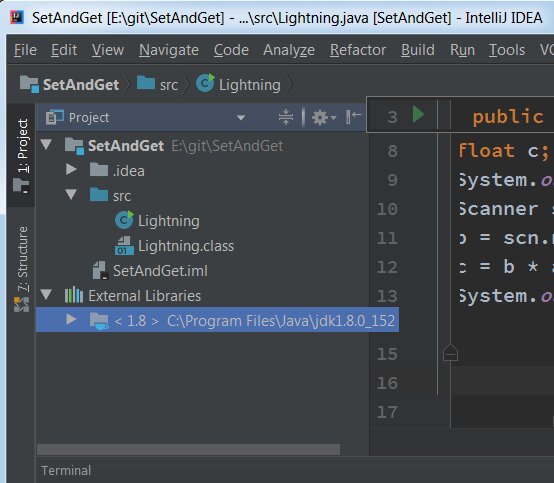Screen dimensions: 554x483
Task: Open the Edit menu
Action: pyautogui.click(x=64, y=50)
